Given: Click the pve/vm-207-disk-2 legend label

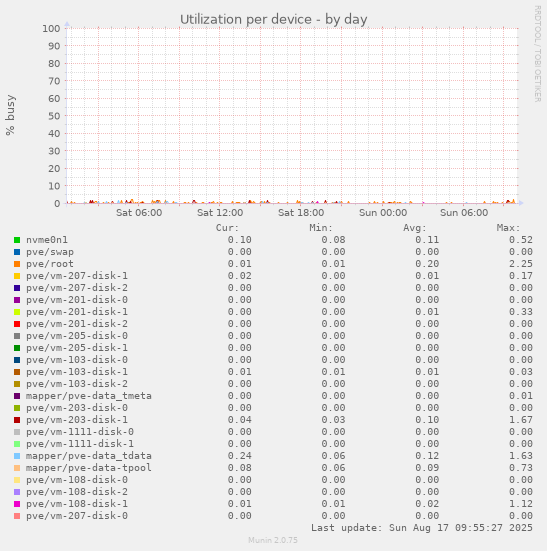Looking at the screenshot, I should point(77,288).
